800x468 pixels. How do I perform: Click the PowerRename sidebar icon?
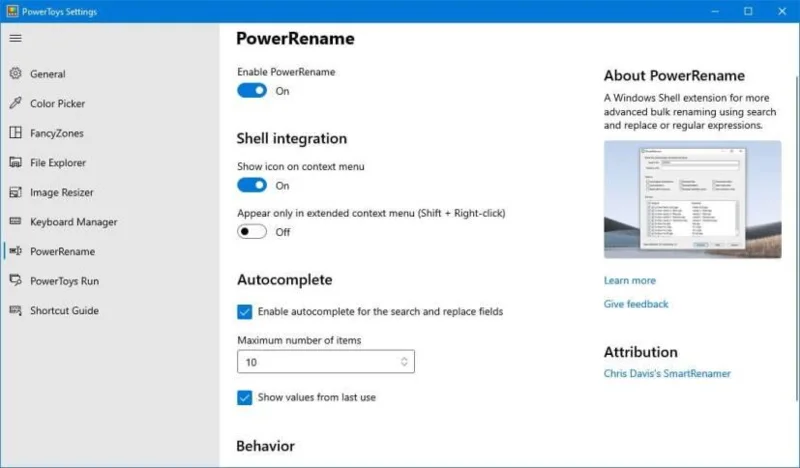(15, 251)
